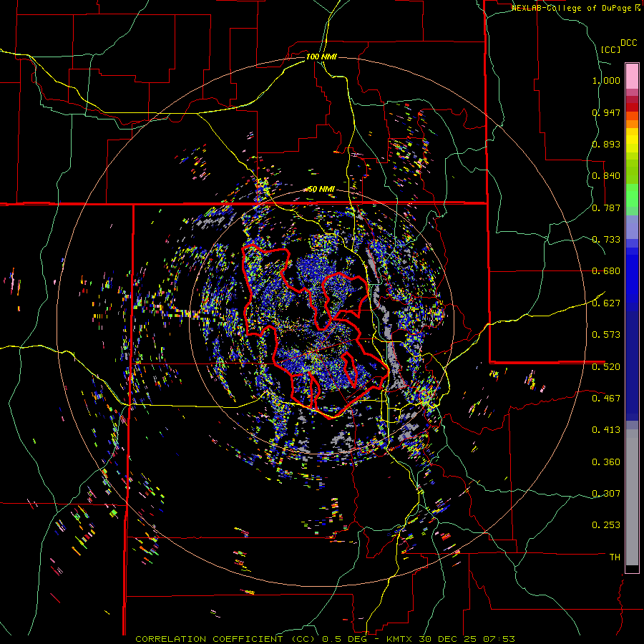
Task: Click the 0.947 legend value
Action: tap(606, 112)
